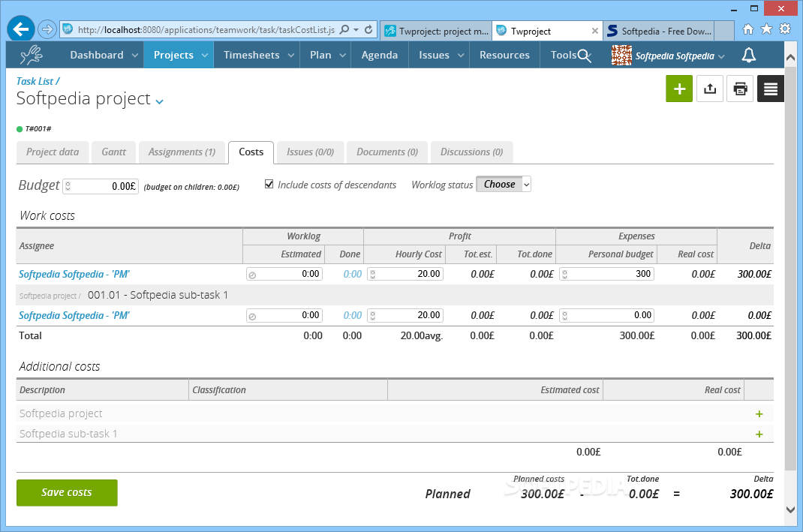Toggle Include costs of descendants checkbox
This screenshot has width=803, height=532.
click(x=269, y=184)
